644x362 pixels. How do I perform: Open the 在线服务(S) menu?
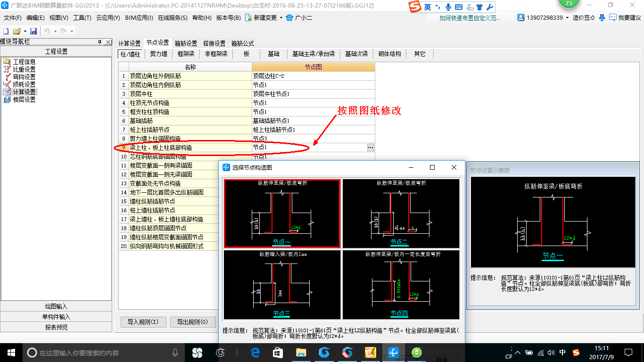coord(173,18)
